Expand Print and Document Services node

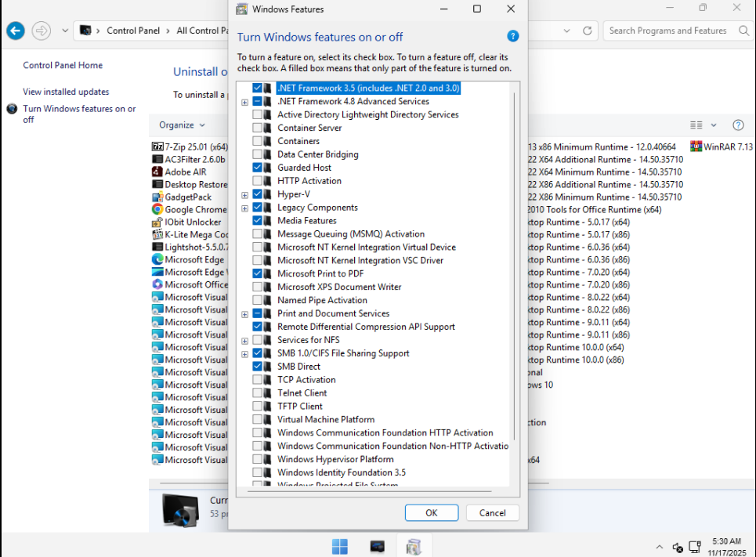tap(245, 313)
